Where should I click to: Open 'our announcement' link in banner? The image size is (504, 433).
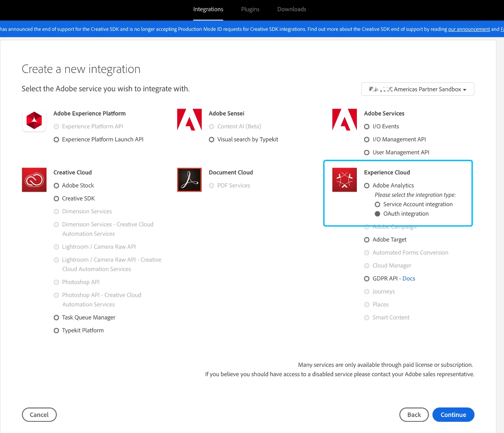tap(469, 29)
